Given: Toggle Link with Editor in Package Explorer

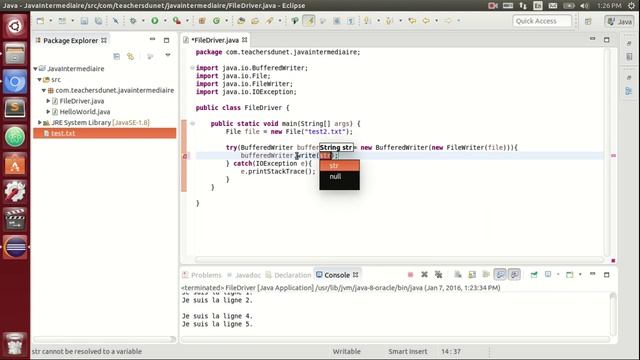Looking at the screenshot, I should 131,56.
